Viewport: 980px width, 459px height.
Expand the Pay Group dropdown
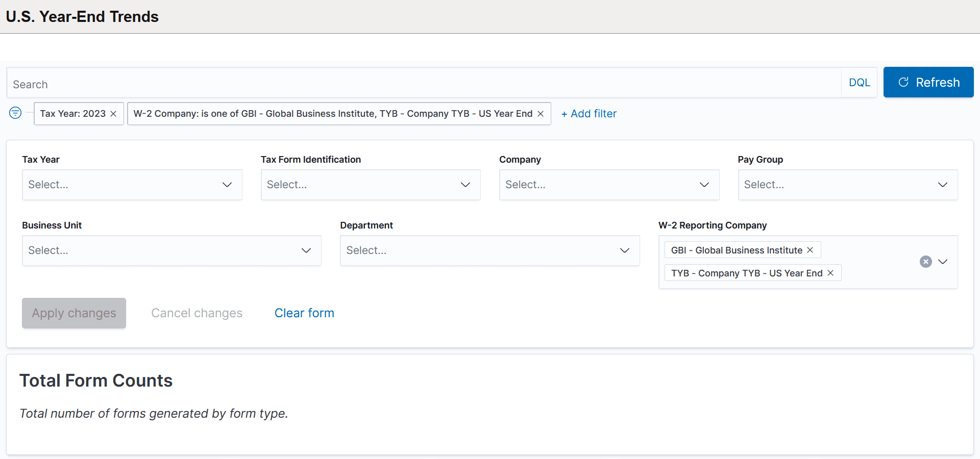click(x=847, y=185)
